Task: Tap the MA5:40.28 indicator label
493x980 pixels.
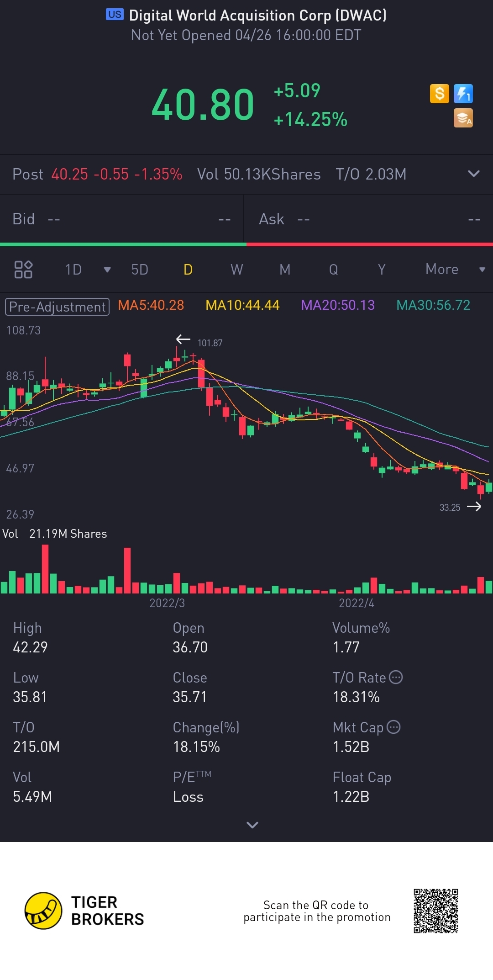Action: pyautogui.click(x=151, y=305)
